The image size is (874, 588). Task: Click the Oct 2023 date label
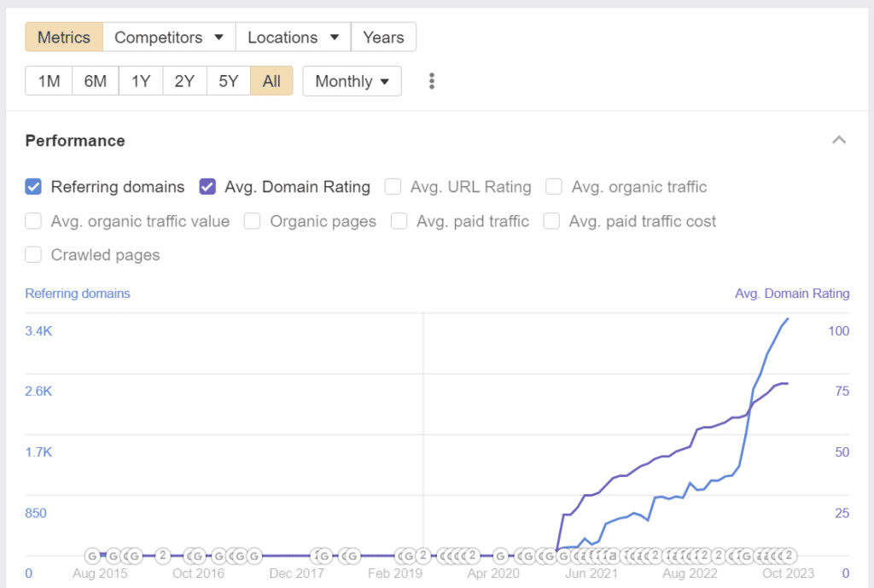click(788, 573)
